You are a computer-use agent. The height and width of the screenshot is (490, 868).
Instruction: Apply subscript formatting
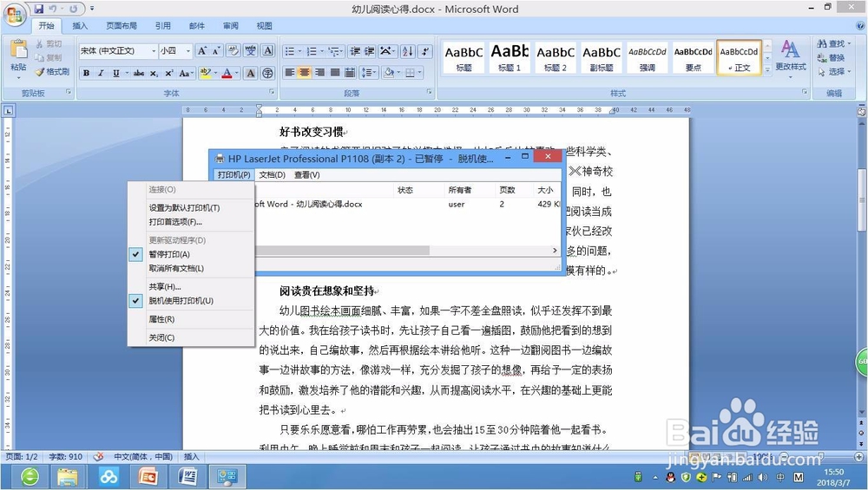pos(154,73)
